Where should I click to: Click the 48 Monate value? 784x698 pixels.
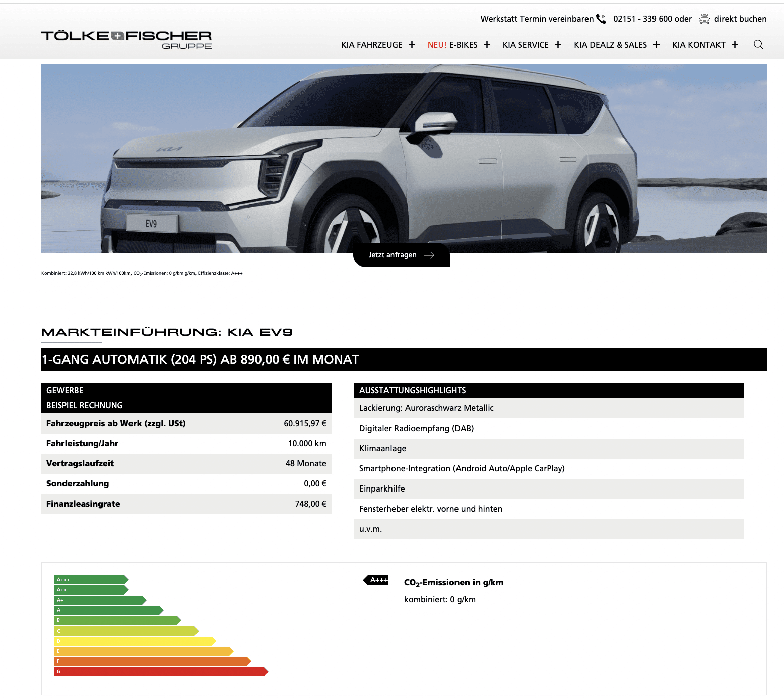pyautogui.click(x=306, y=463)
